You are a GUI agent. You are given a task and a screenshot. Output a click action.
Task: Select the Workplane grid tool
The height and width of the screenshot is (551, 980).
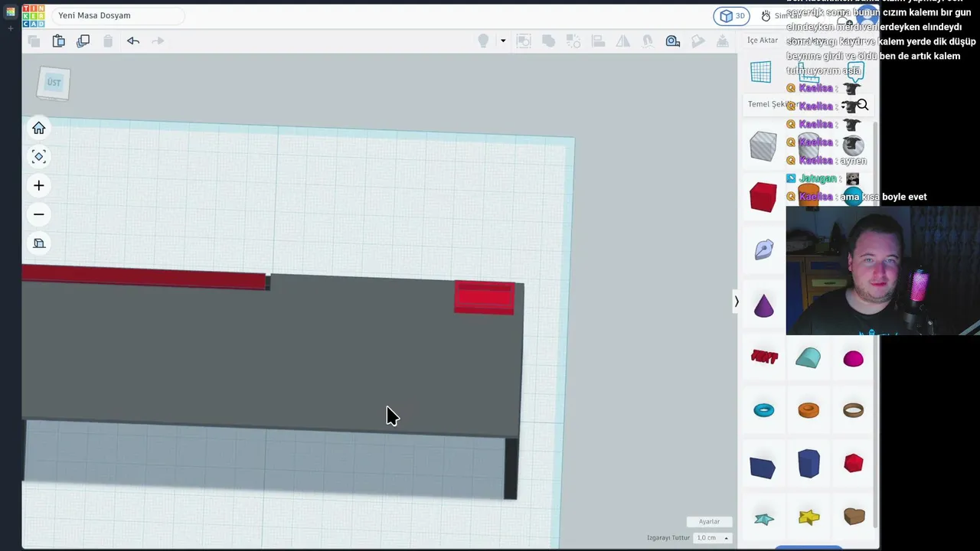tap(761, 72)
